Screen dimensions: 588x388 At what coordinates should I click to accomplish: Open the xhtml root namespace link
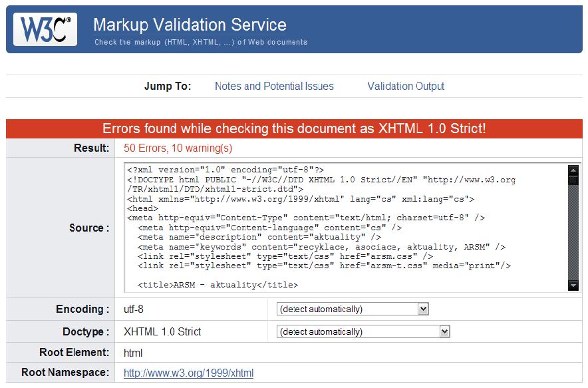pyautogui.click(x=189, y=373)
